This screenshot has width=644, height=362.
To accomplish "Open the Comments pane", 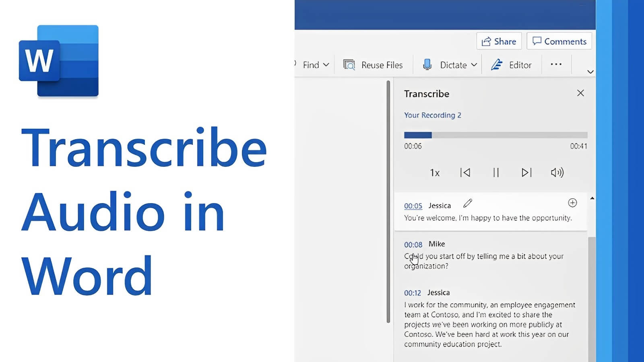I will (x=559, y=41).
